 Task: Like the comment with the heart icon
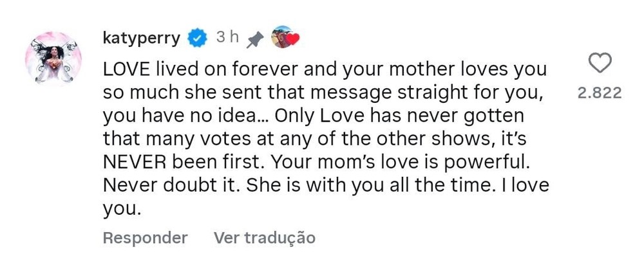coord(600,63)
